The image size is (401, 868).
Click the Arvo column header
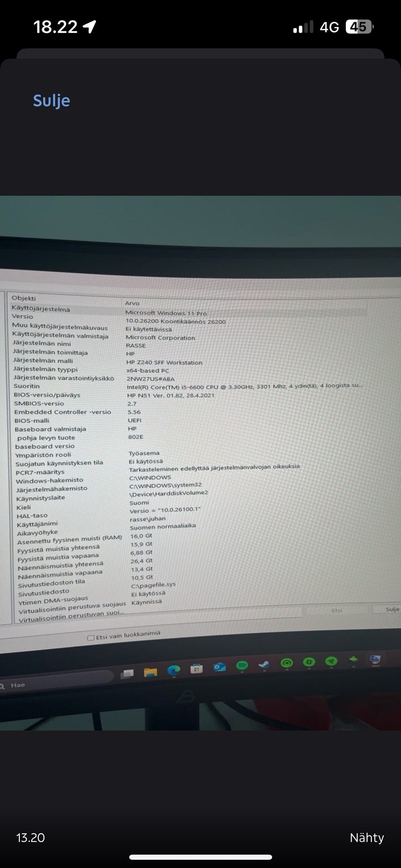(x=132, y=303)
